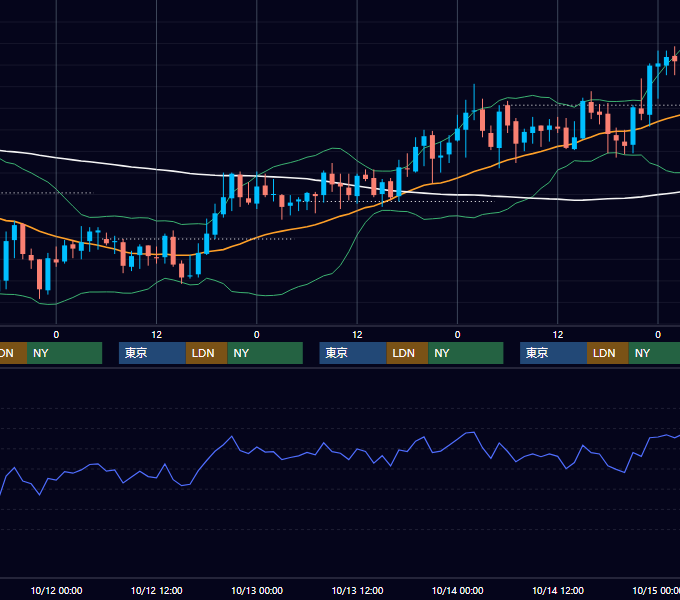Image resolution: width=680 pixels, height=600 pixels.
Task: Select the 東京 session block for 10/13
Action: [x=353, y=353]
